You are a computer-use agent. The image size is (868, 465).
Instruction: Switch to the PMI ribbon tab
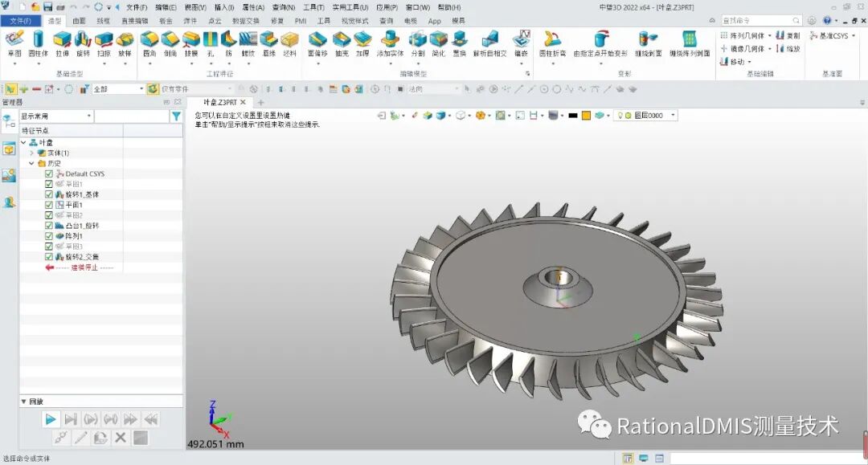click(301, 20)
